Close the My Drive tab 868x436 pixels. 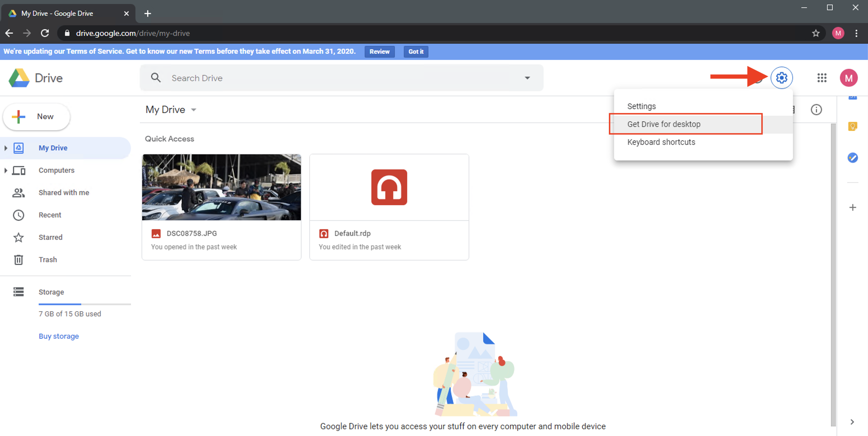[x=126, y=13]
